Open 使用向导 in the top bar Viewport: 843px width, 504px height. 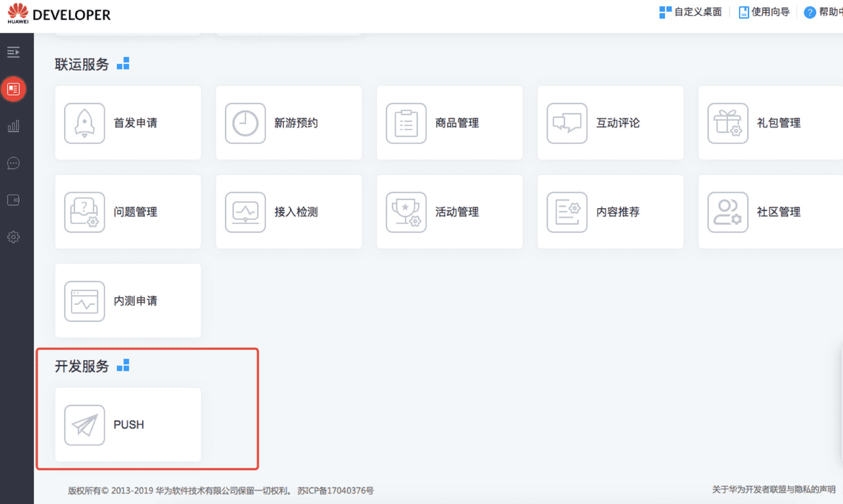[x=764, y=12]
